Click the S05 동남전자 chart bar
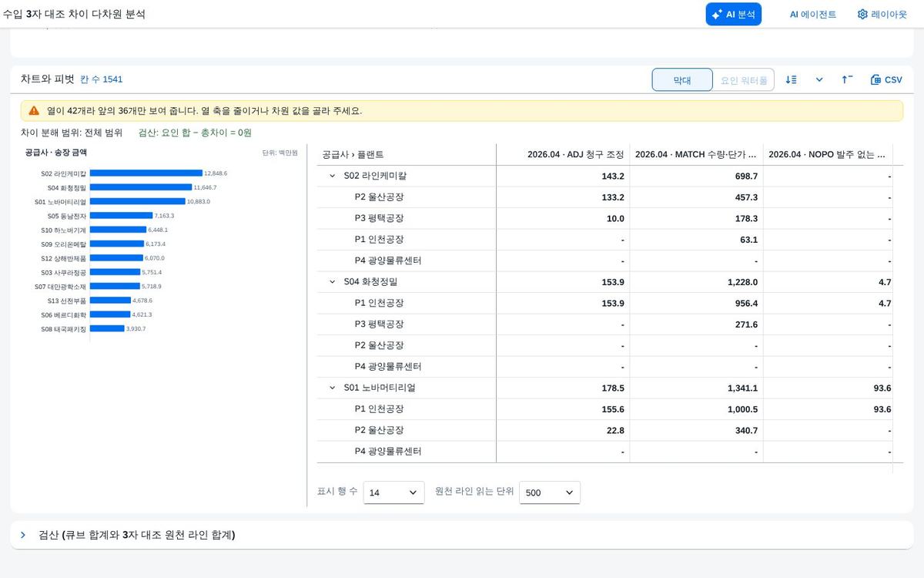This screenshot has width=924, height=578. click(122, 216)
